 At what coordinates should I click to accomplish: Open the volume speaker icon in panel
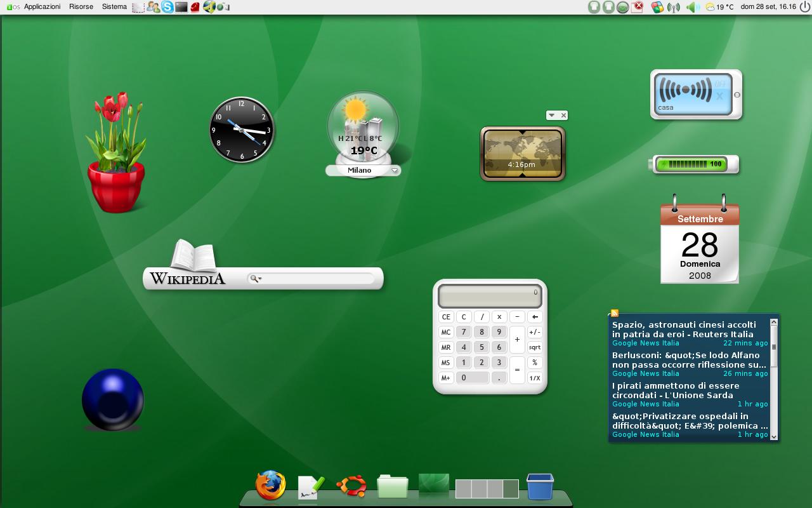(693, 7)
